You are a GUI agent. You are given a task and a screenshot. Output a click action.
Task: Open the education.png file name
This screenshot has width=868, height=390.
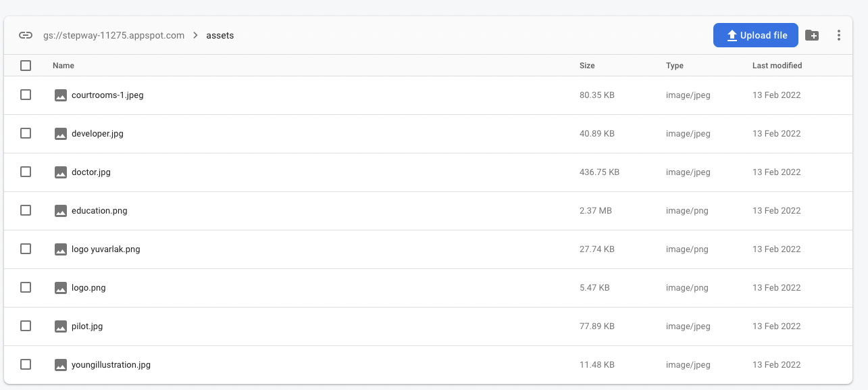(99, 211)
